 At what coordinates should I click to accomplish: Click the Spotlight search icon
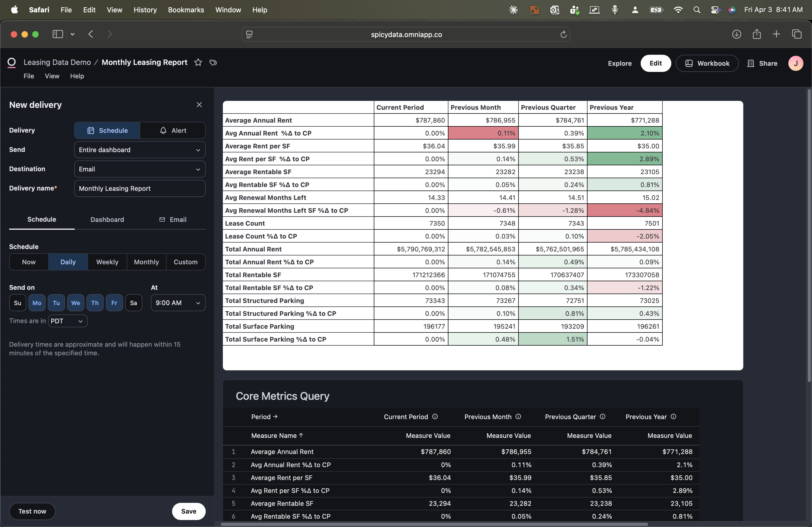[697, 10]
